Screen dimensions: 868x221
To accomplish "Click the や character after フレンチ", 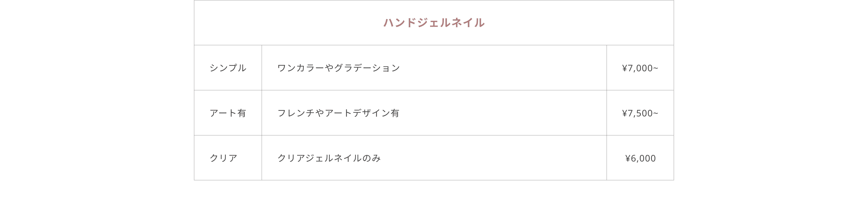I will click(x=320, y=113).
